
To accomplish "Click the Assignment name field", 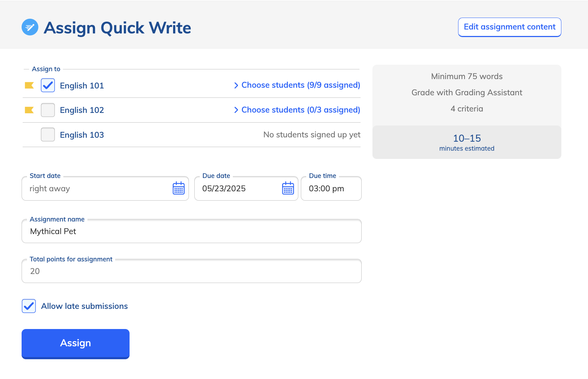I will [191, 231].
